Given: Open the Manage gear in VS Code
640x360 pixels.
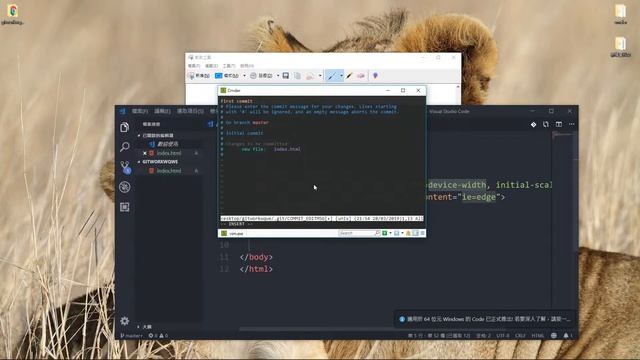Looking at the screenshot, I should point(124,321).
